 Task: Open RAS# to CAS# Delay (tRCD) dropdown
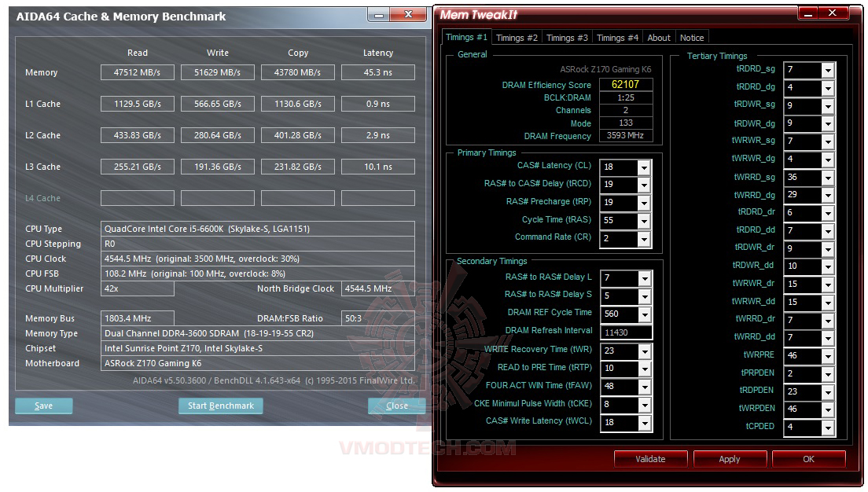(644, 185)
